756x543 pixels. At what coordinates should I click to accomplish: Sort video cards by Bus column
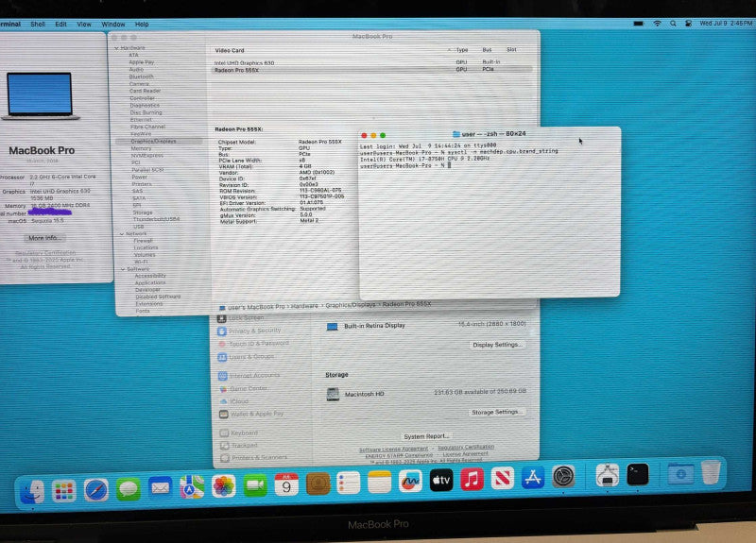(x=487, y=50)
